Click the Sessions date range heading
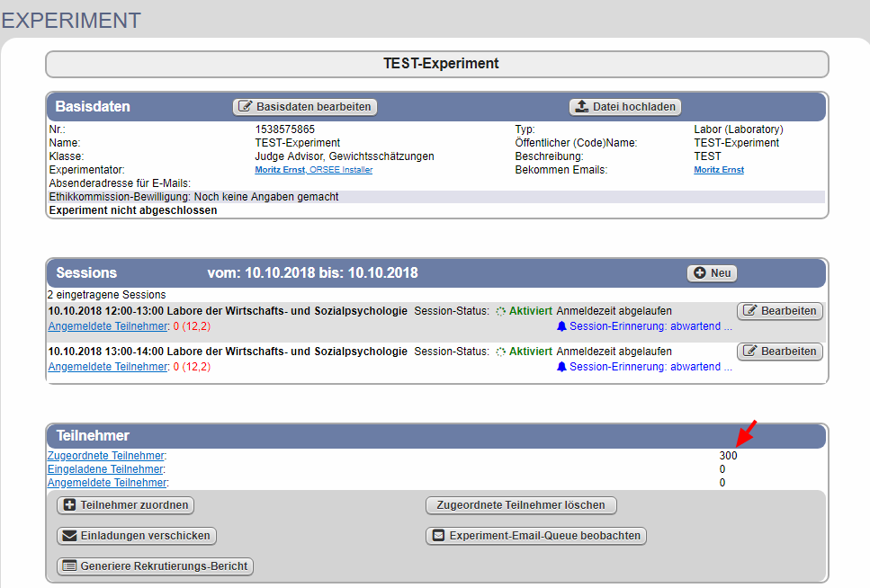This screenshot has width=870, height=588. click(312, 273)
